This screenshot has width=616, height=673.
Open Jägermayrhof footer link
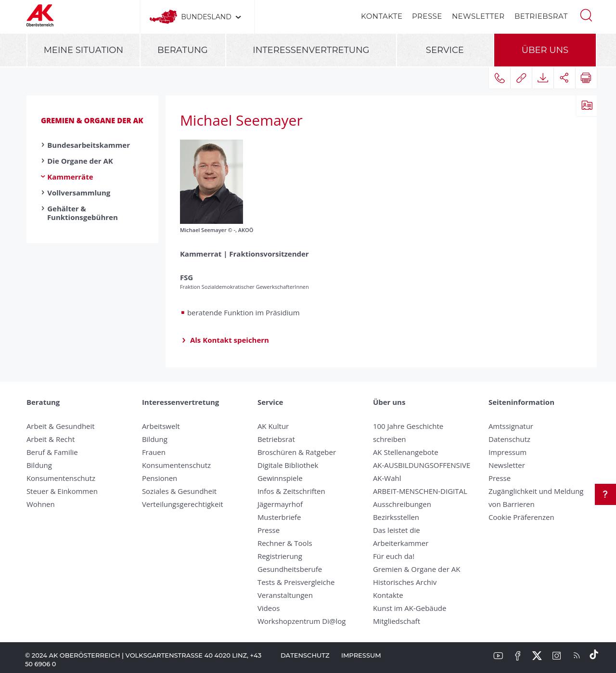click(280, 504)
